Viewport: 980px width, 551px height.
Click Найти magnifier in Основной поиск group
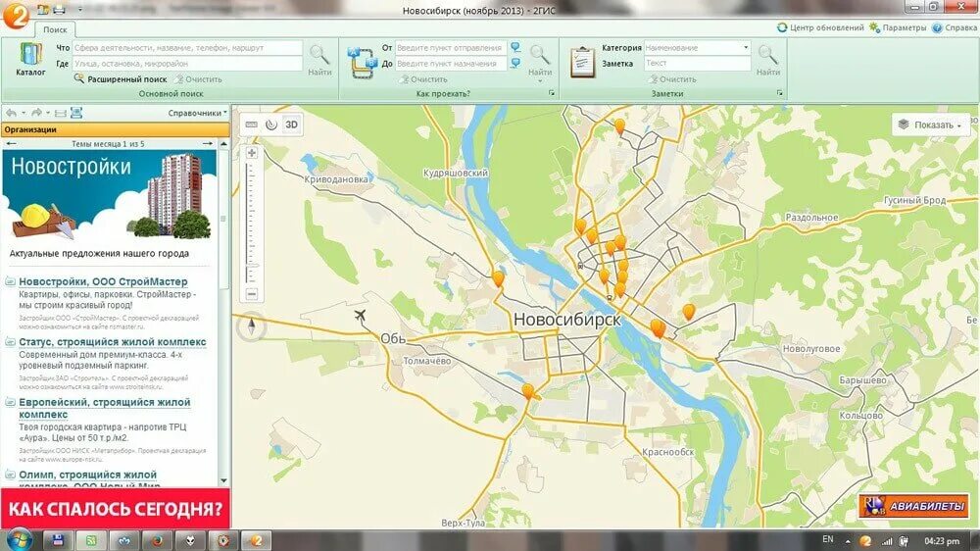(x=319, y=60)
